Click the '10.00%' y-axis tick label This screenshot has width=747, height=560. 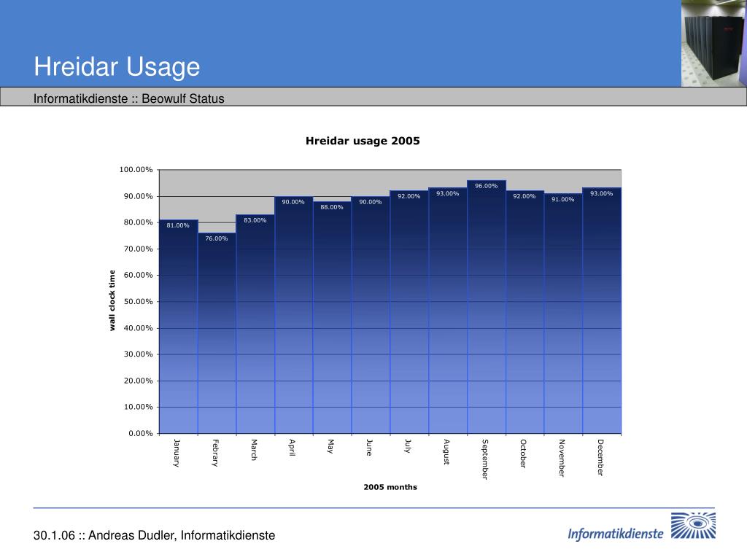[x=138, y=407]
